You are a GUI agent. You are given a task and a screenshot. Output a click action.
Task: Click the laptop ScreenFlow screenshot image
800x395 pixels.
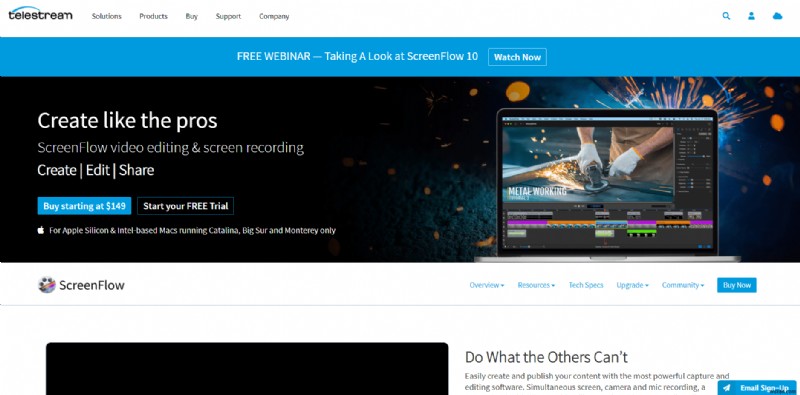607,185
